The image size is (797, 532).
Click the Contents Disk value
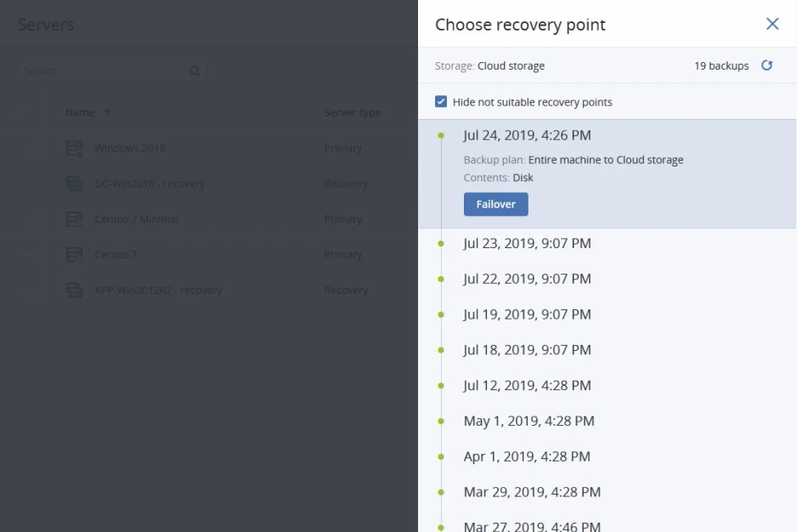(x=523, y=178)
